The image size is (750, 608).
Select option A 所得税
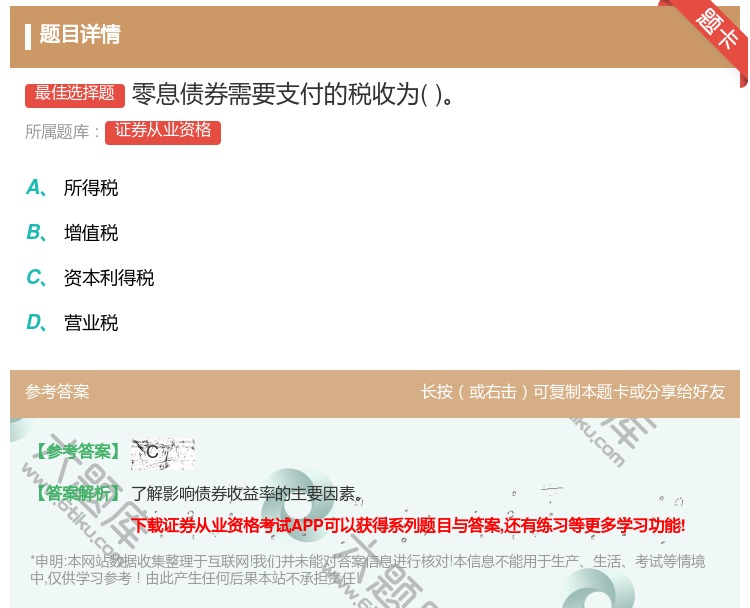pyautogui.click(x=72, y=188)
